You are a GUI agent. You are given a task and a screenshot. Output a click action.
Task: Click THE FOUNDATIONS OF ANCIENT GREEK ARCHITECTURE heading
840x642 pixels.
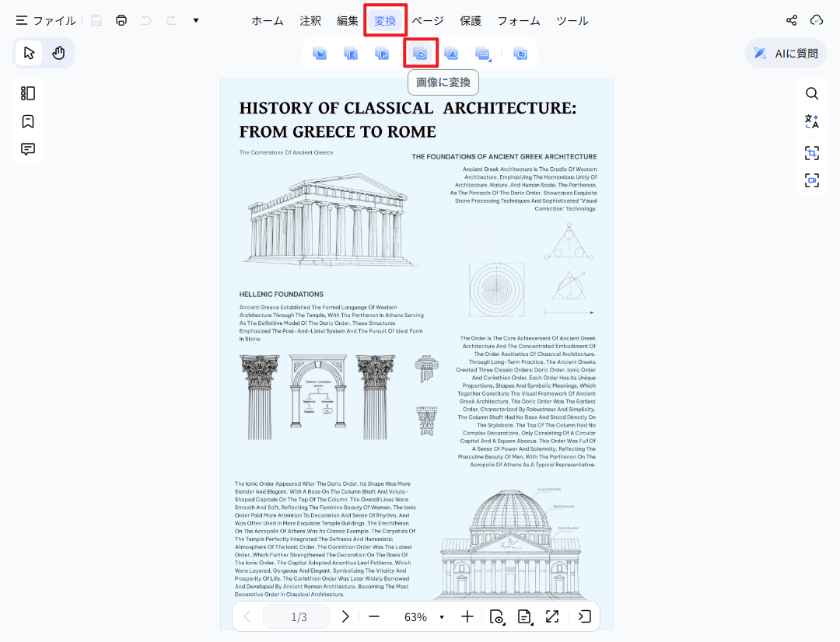(x=504, y=157)
